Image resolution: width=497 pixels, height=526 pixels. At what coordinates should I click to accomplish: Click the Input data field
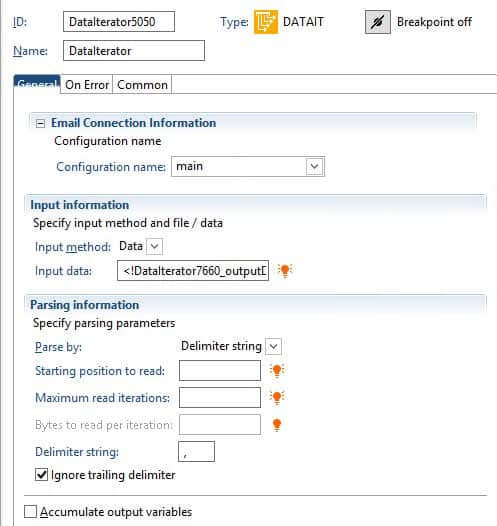[x=193, y=270]
